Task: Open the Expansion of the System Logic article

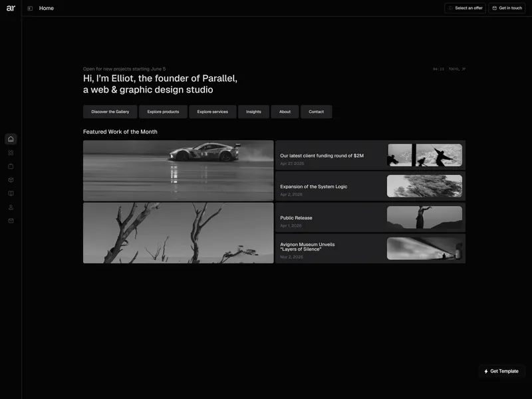Action: point(370,186)
